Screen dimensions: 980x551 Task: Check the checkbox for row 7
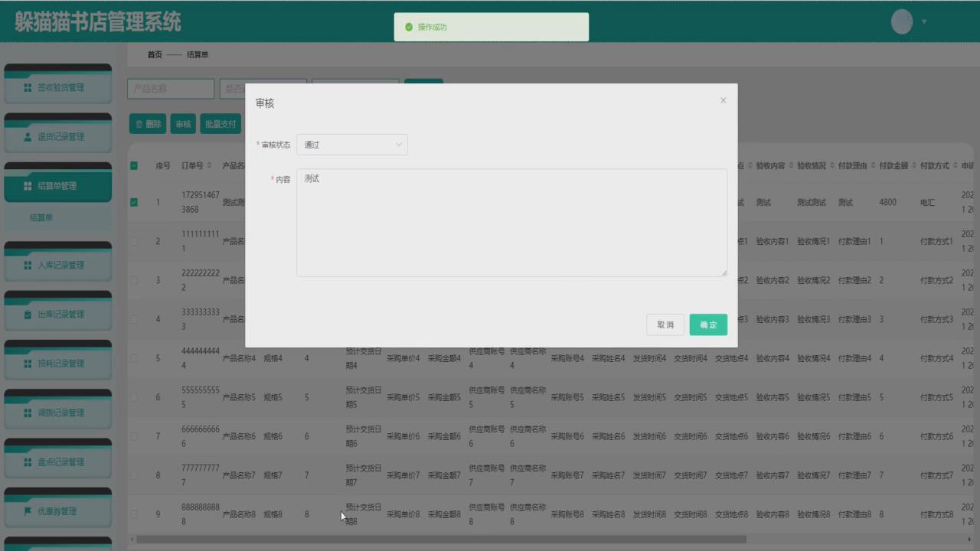click(x=134, y=436)
